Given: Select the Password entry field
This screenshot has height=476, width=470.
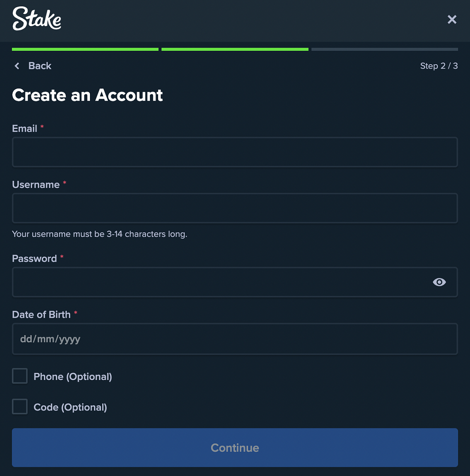Looking at the screenshot, I should (222, 282).
